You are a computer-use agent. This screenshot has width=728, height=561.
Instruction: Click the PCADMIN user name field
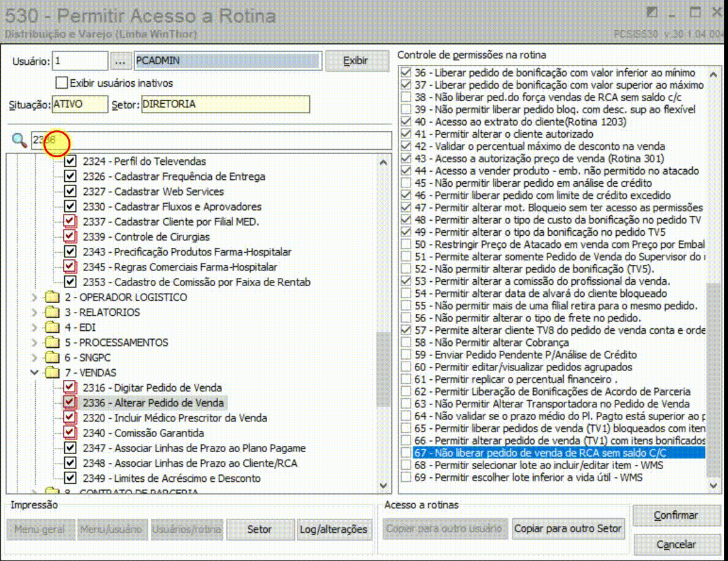click(x=228, y=61)
